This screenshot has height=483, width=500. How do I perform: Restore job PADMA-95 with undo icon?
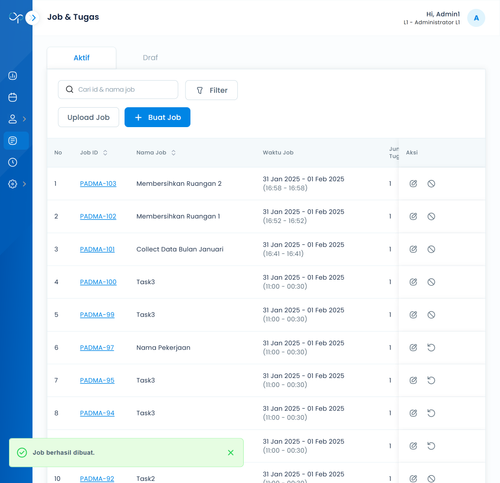click(431, 380)
